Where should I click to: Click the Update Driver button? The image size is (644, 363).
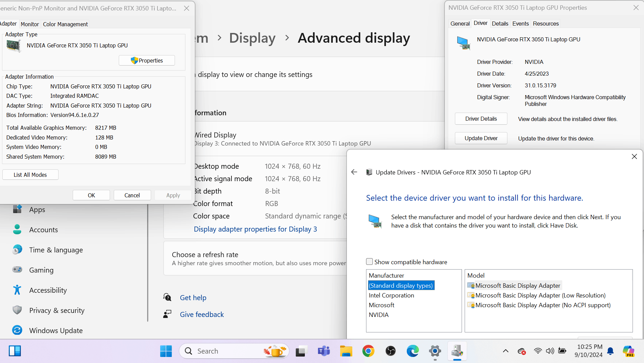(x=481, y=138)
